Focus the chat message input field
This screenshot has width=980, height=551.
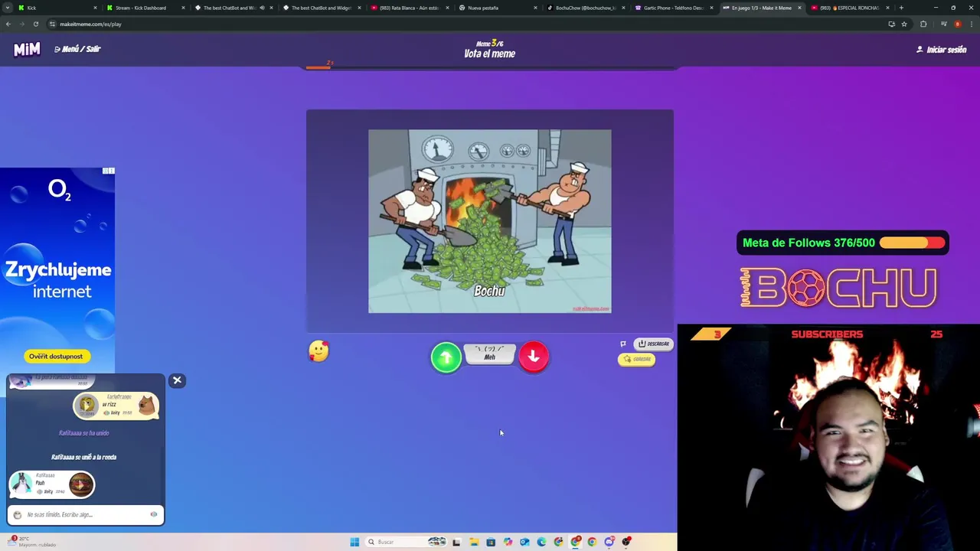[x=86, y=515]
